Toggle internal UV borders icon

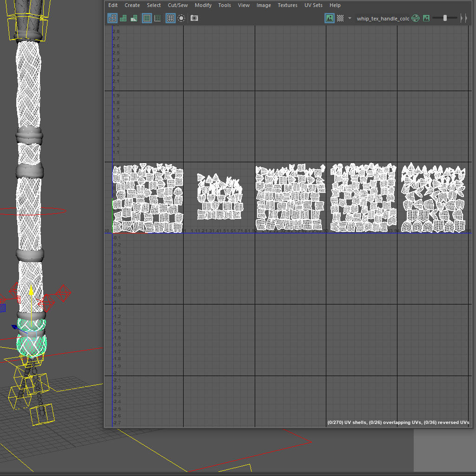(158, 18)
